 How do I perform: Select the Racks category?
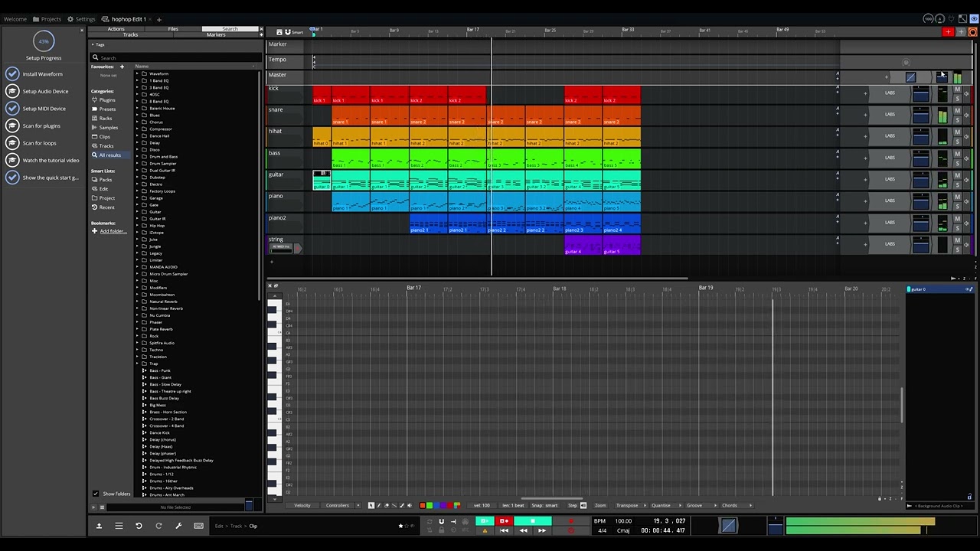pyautogui.click(x=106, y=119)
